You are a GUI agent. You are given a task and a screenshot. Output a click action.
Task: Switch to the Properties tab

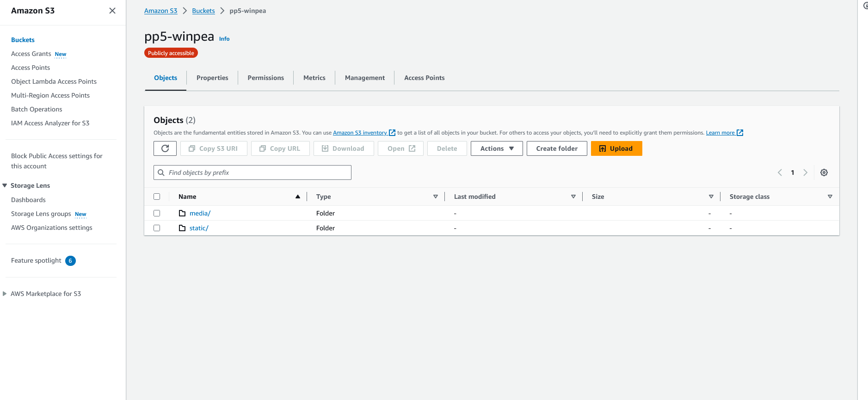(212, 78)
